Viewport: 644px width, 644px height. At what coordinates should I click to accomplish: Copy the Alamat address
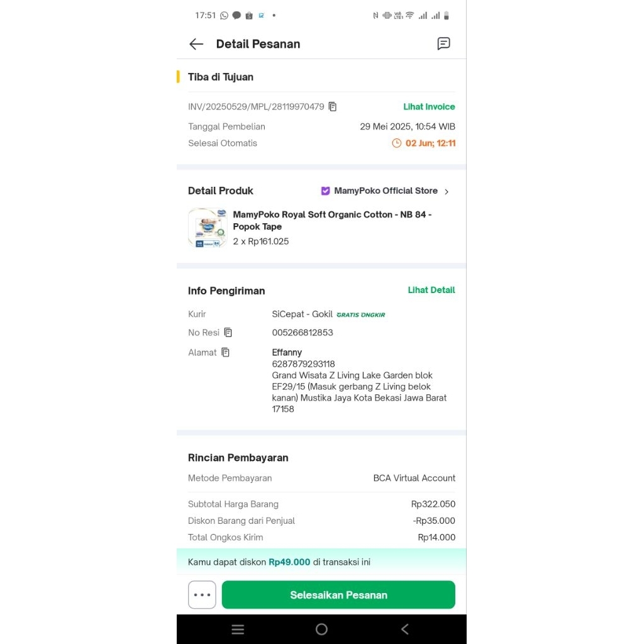(225, 353)
